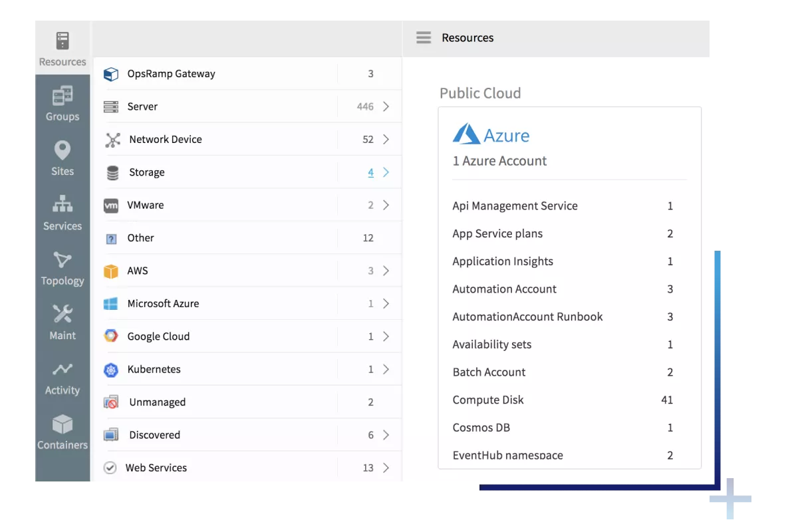
Task: Click AutomationAccount Runbook entry
Action: click(527, 317)
